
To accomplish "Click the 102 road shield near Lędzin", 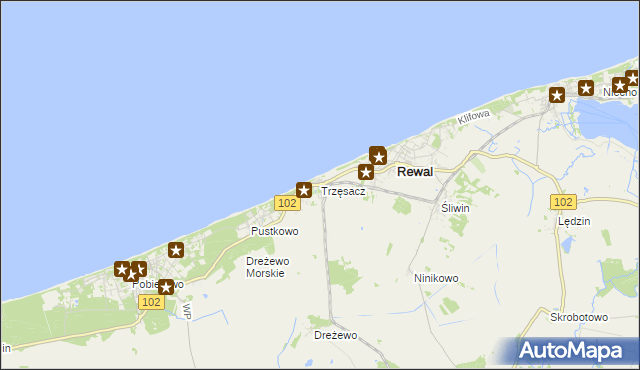I will pos(563,202).
